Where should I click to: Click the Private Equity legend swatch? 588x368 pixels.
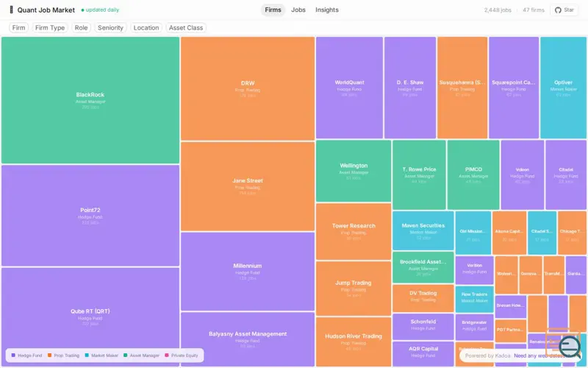(x=167, y=355)
